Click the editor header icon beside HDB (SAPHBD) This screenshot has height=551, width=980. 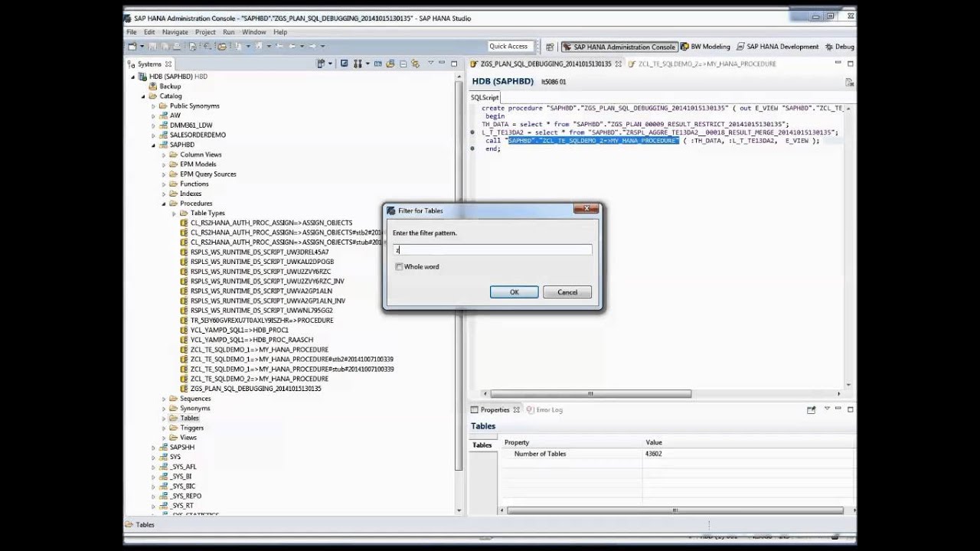(x=850, y=82)
